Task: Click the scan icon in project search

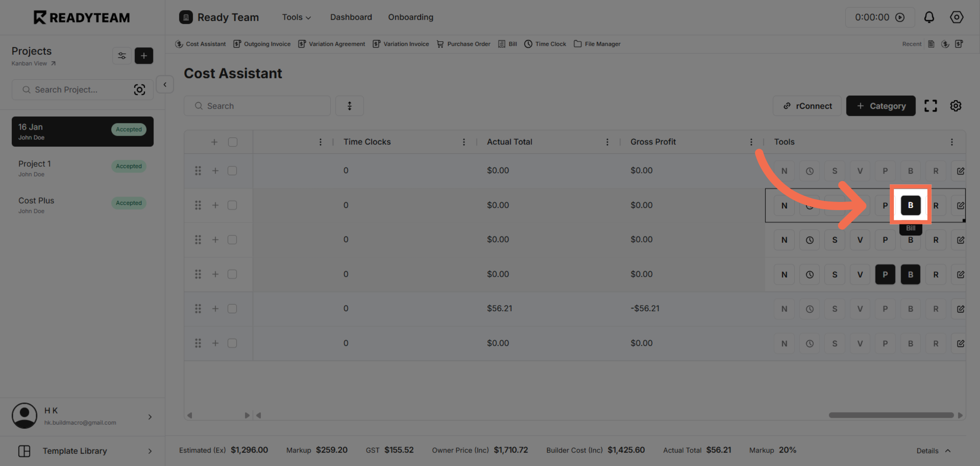Action: (x=140, y=90)
